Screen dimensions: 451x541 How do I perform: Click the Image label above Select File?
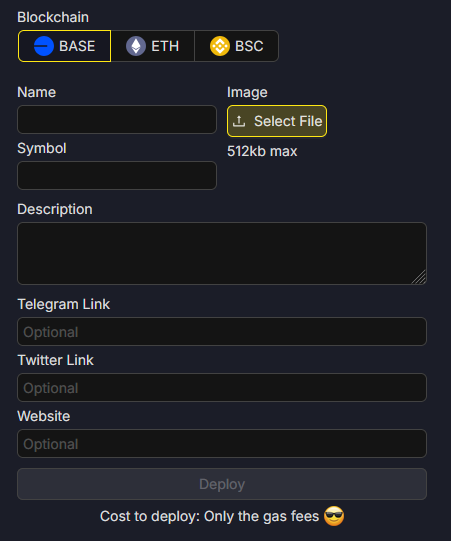point(247,92)
